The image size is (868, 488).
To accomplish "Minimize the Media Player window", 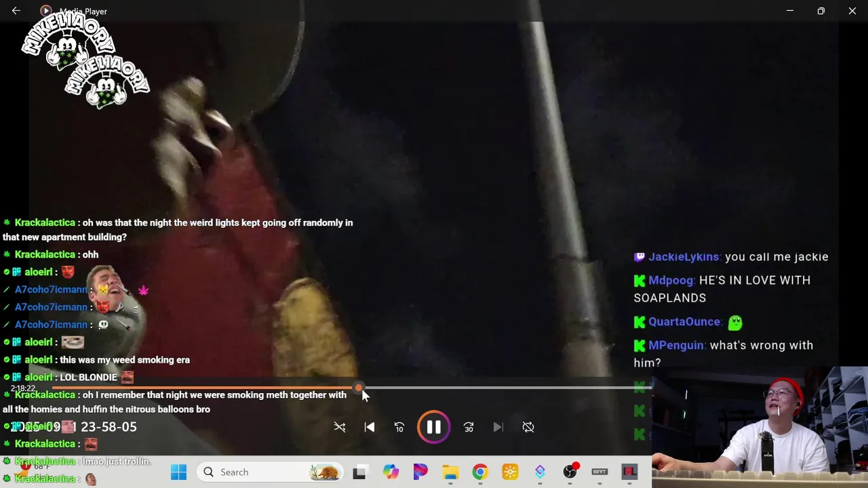I will (789, 11).
